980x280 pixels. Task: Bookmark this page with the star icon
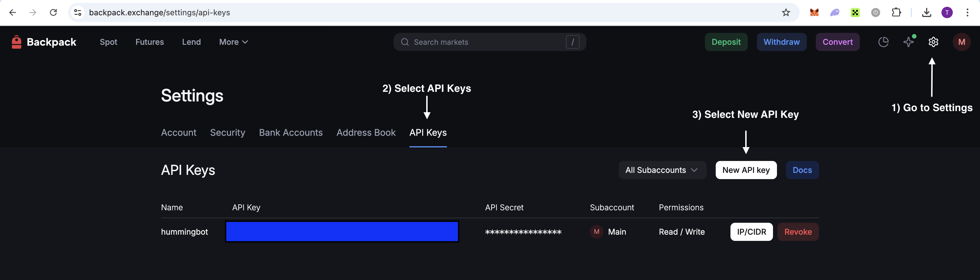click(x=786, y=12)
